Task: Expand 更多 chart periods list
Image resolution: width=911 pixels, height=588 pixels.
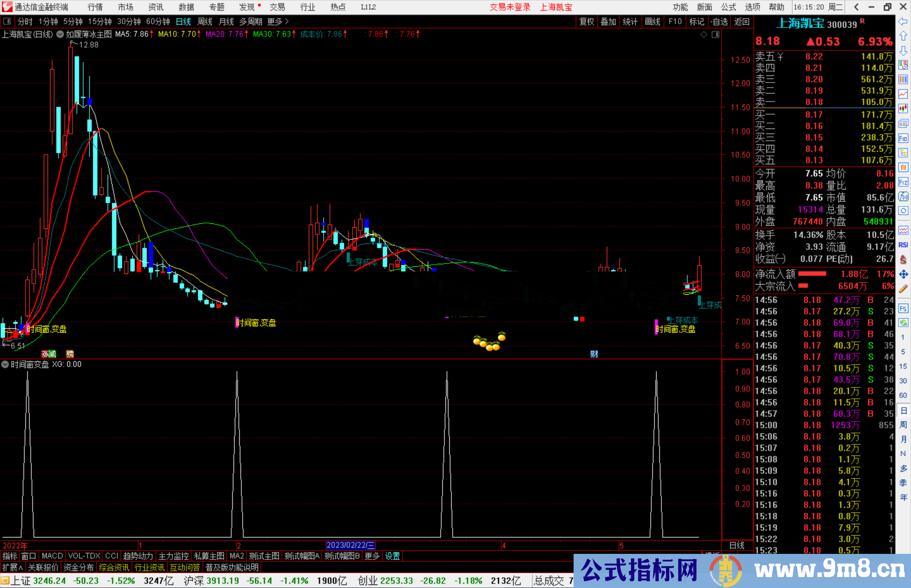Action: (x=278, y=21)
